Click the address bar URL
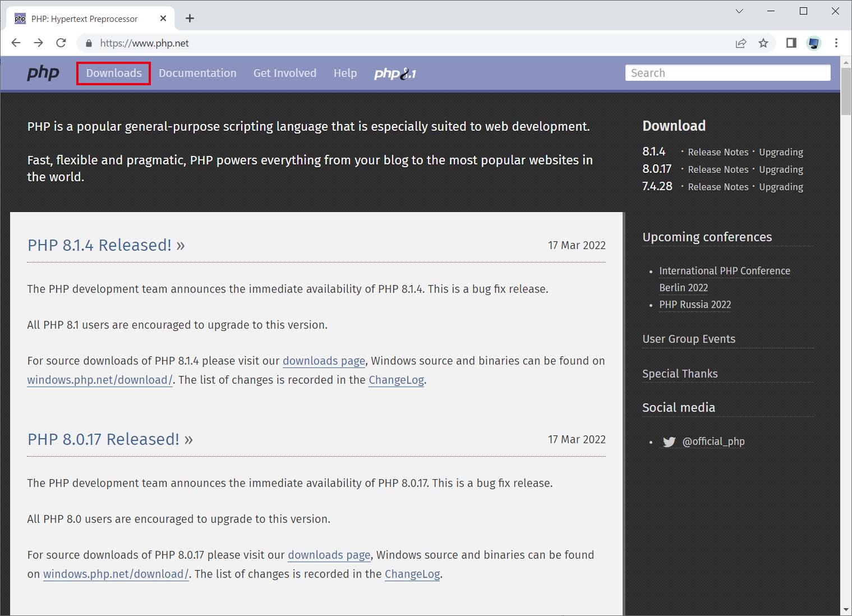Screen dimensions: 852x616 (145, 43)
